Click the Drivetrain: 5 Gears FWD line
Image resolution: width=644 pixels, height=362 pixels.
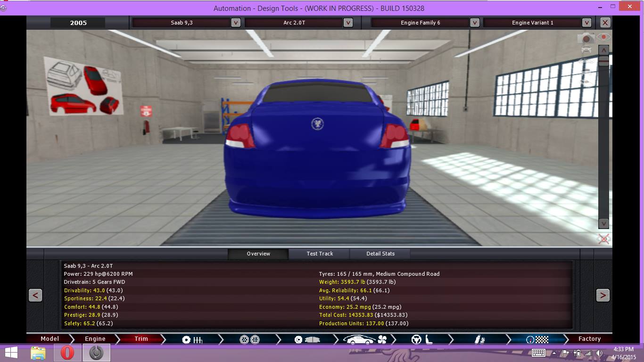[x=94, y=282]
